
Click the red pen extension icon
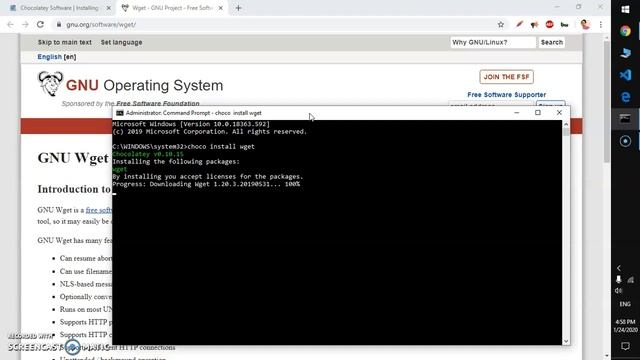pyautogui.click(x=519, y=24)
